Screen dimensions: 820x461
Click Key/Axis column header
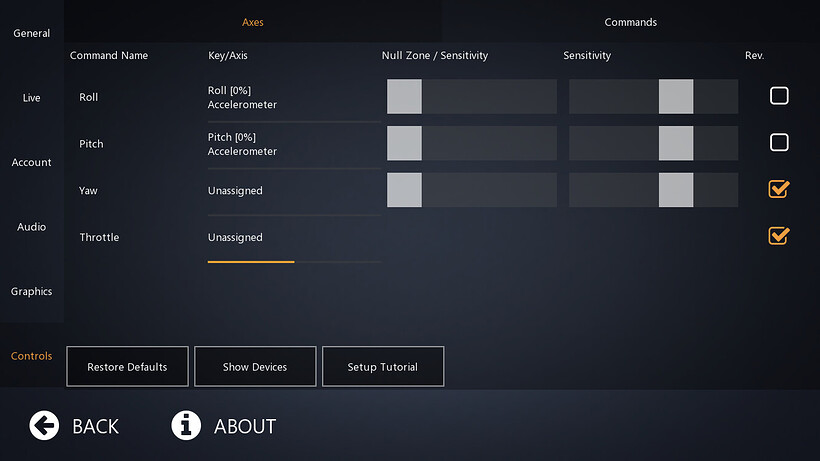tap(227, 55)
